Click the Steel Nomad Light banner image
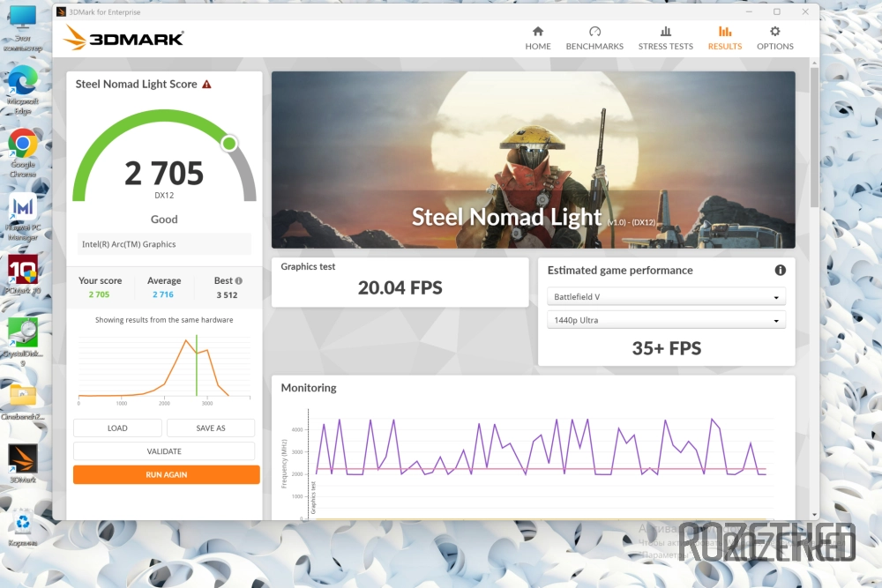Image resolution: width=882 pixels, height=588 pixels. tap(533, 159)
